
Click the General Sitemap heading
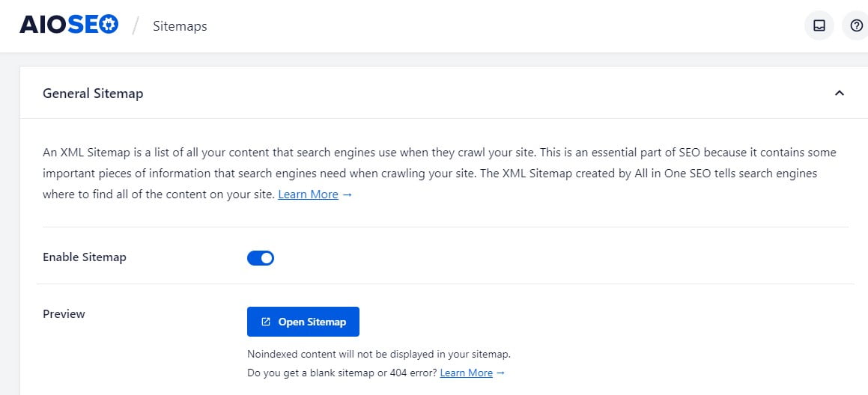(x=93, y=94)
